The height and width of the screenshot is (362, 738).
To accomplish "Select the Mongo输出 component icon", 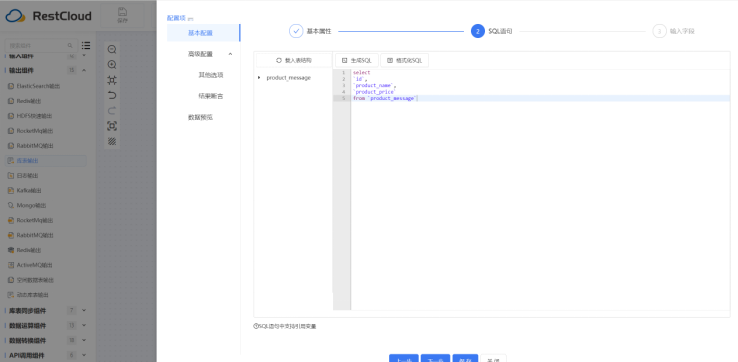I will (11, 205).
